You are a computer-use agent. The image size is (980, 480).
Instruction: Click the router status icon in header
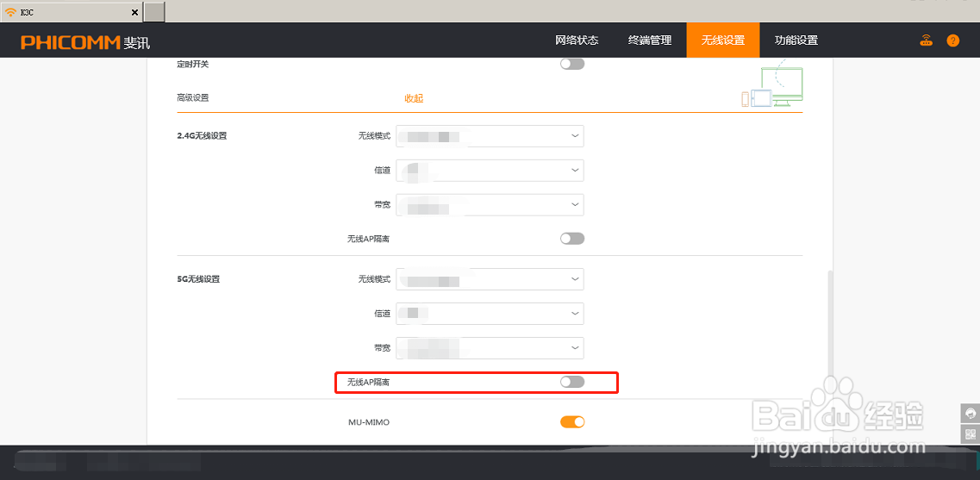click(927, 41)
